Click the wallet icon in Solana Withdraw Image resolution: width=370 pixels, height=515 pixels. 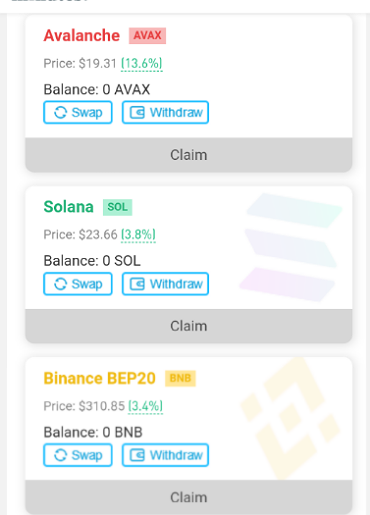137,284
